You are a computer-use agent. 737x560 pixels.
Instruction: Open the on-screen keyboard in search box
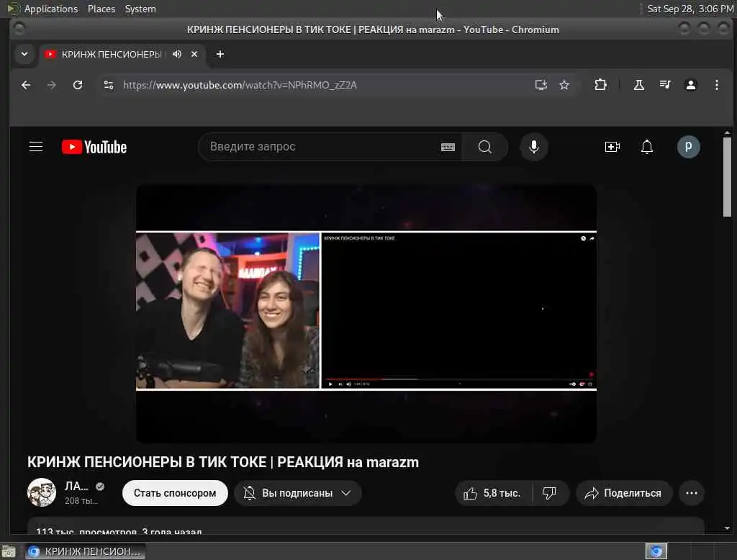click(x=448, y=147)
